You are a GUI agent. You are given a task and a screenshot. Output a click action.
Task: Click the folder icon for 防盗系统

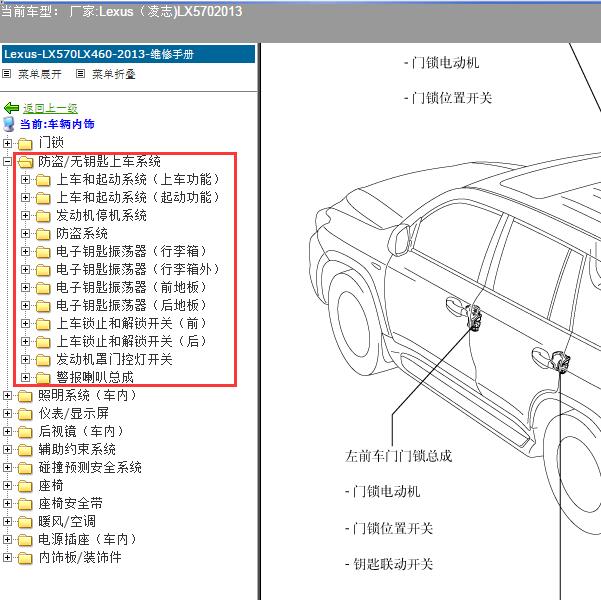point(43,234)
